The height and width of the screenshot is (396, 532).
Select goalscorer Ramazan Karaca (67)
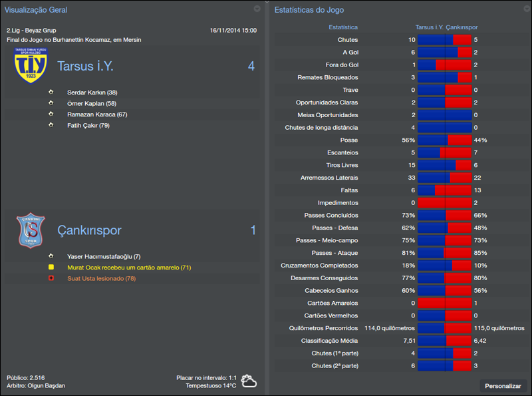97,114
